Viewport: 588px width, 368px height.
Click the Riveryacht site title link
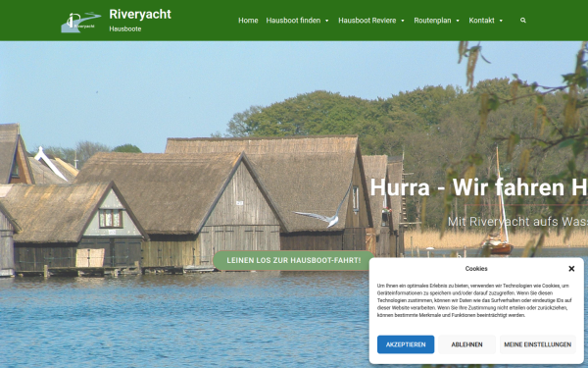tap(140, 15)
